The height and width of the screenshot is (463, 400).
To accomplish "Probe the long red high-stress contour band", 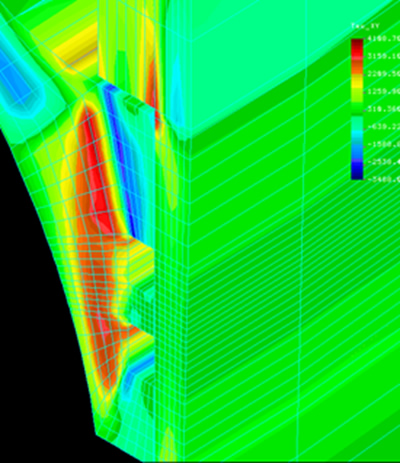I will point(99,173).
